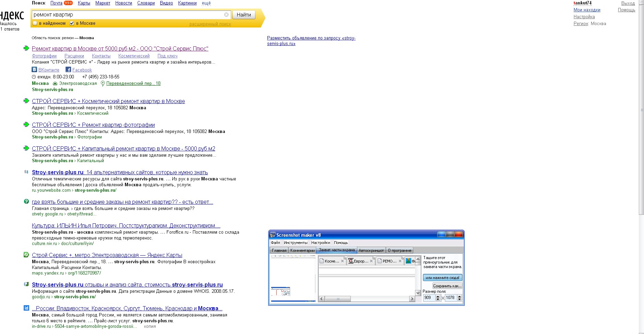The width and height of the screenshot is (644, 334).
Task: Open Маркет link in top navigation
Action: (103, 3)
